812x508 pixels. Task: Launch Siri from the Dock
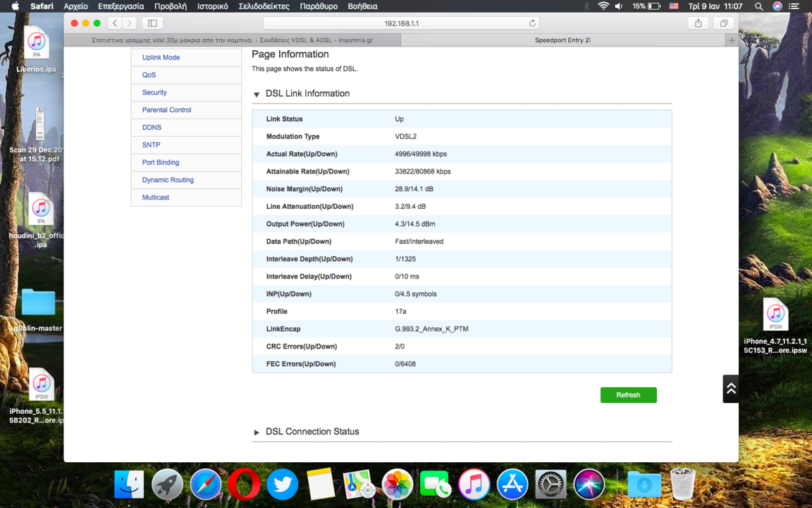click(589, 484)
